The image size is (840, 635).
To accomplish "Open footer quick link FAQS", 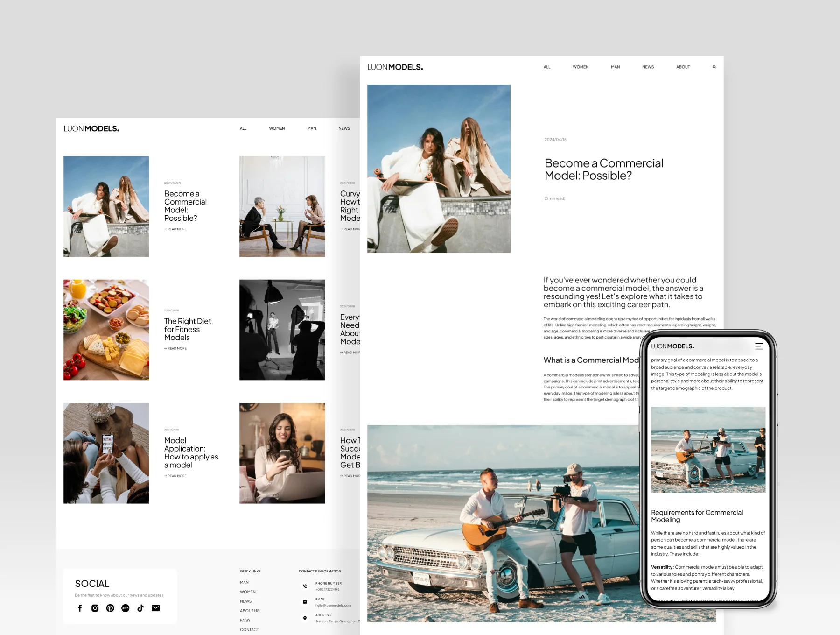I will [245, 620].
